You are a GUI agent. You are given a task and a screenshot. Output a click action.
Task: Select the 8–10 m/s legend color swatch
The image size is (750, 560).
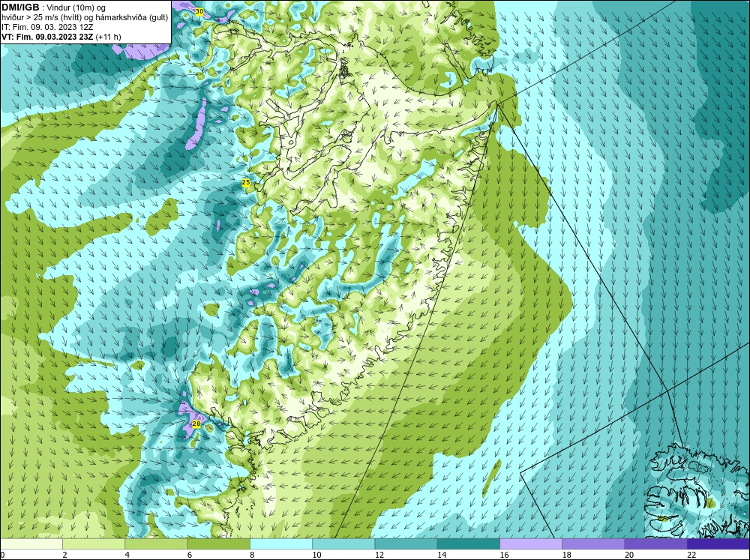pos(281,544)
